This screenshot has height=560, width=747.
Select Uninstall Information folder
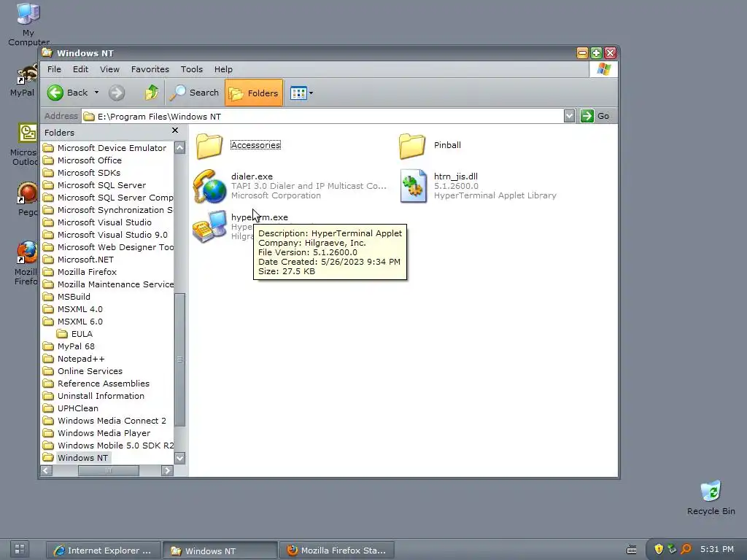tap(101, 396)
